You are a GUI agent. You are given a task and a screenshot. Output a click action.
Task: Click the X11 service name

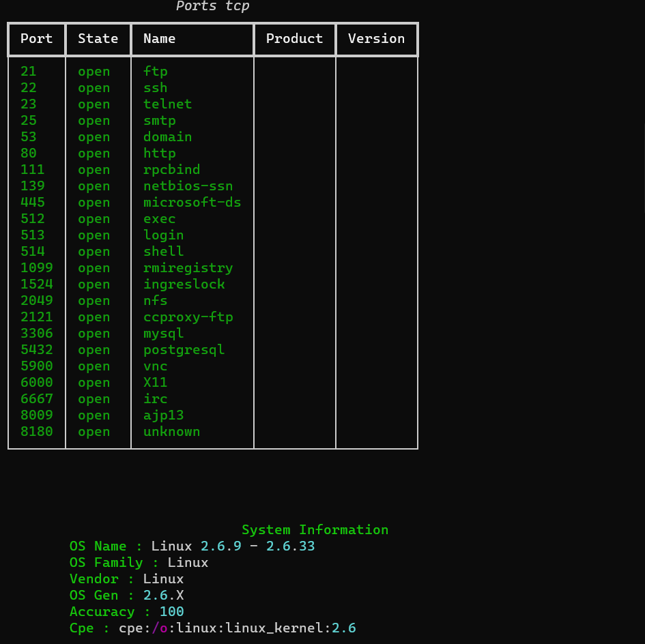(x=156, y=383)
